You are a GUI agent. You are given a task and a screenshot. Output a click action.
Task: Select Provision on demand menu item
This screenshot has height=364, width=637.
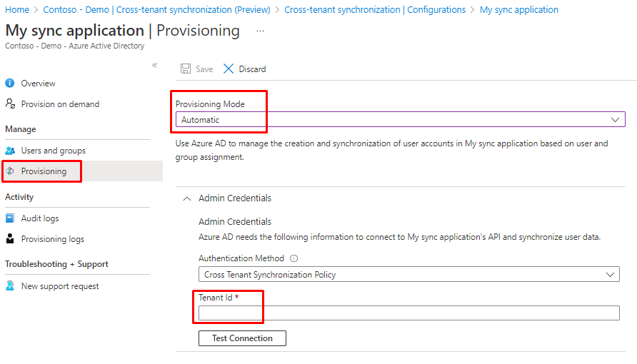point(60,104)
